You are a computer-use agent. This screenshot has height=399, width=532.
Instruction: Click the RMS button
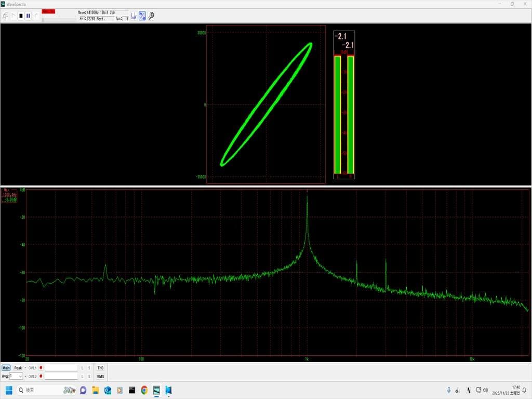pyautogui.click(x=100, y=376)
